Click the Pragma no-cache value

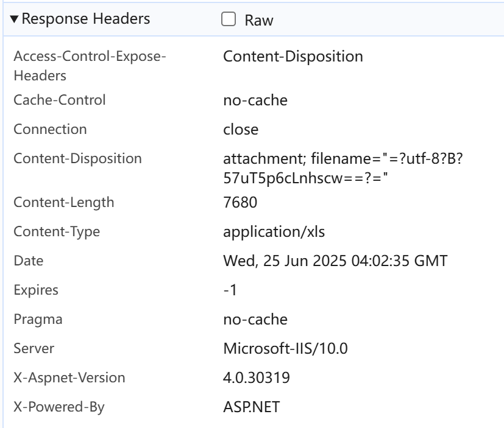click(x=255, y=319)
